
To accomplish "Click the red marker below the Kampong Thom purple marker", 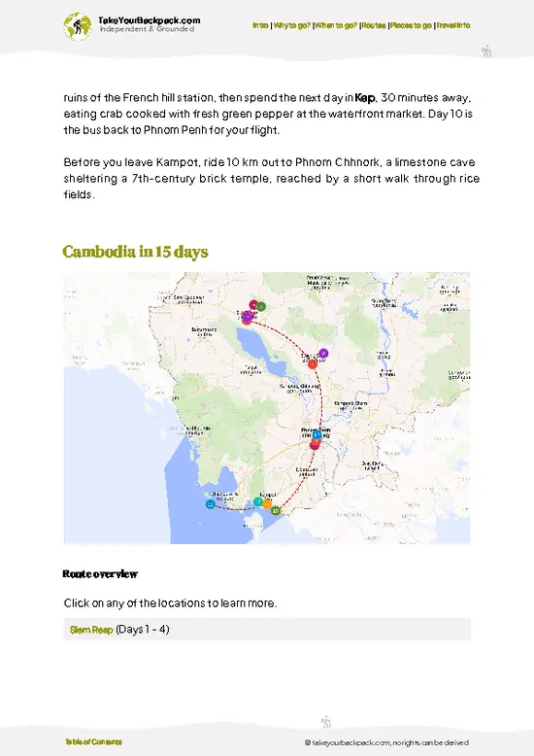I will [313, 364].
